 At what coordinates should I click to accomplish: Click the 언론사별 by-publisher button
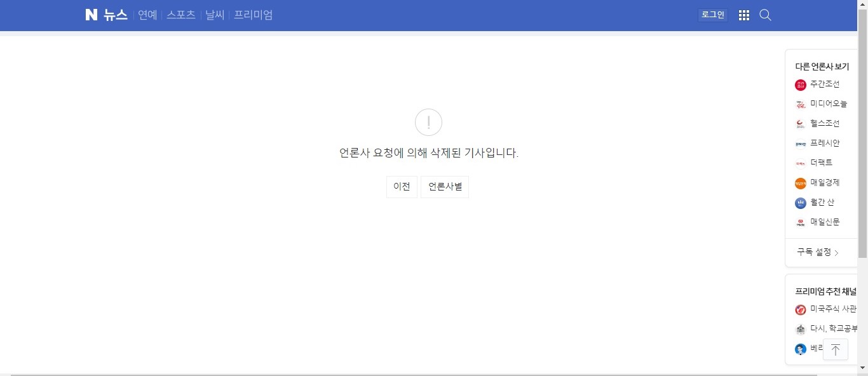[445, 187]
